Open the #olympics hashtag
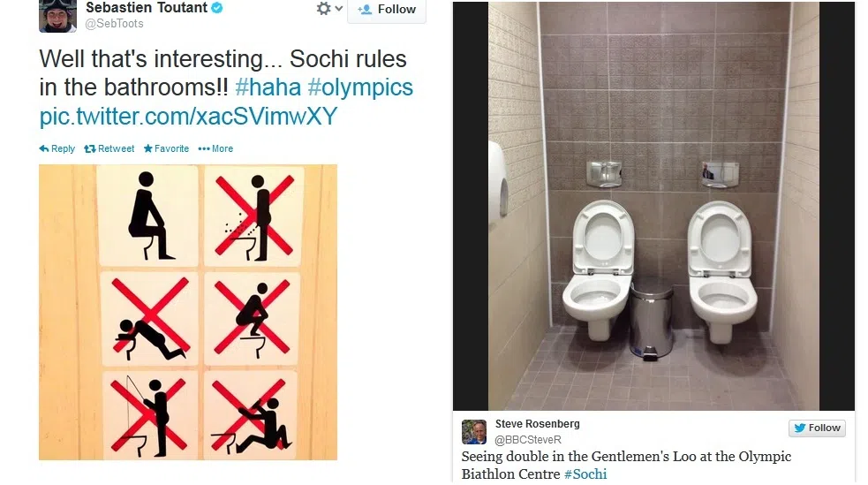 pyautogui.click(x=360, y=88)
